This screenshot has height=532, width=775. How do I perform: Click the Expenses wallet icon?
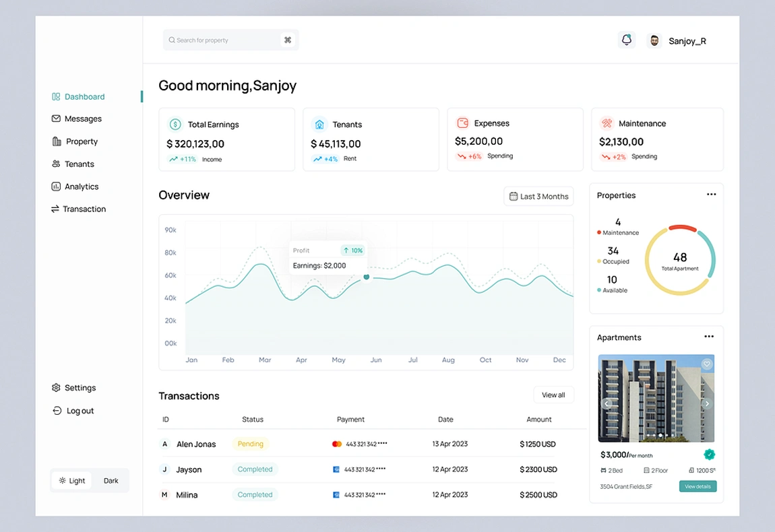point(463,123)
